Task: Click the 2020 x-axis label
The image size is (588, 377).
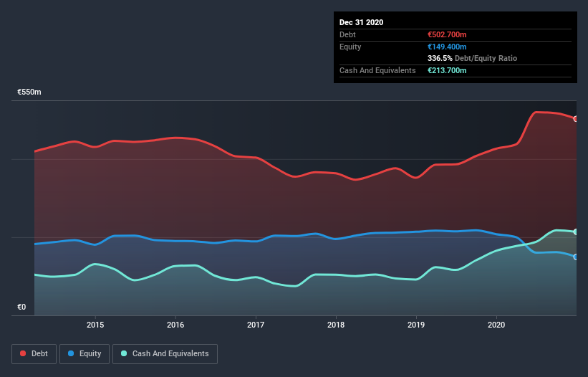Action: 496,325
